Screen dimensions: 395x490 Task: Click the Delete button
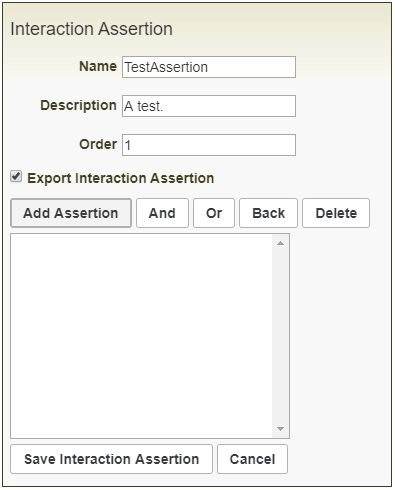(x=336, y=213)
